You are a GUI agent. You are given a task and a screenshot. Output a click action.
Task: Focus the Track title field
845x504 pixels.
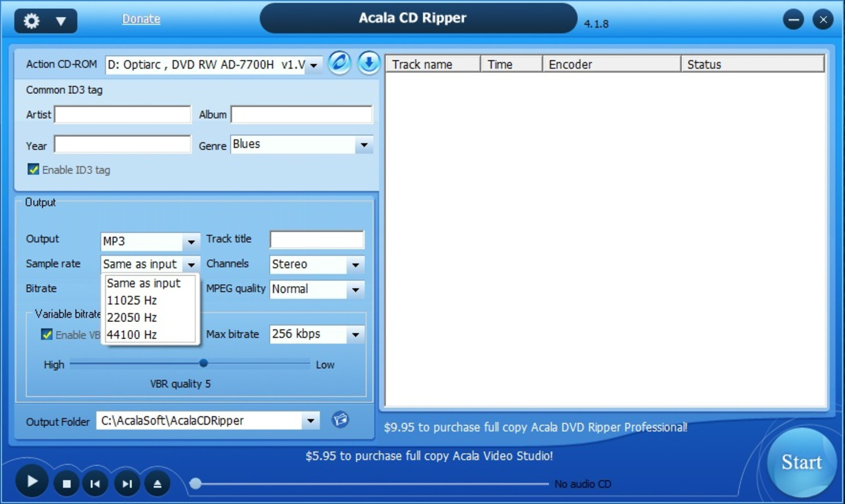(317, 239)
